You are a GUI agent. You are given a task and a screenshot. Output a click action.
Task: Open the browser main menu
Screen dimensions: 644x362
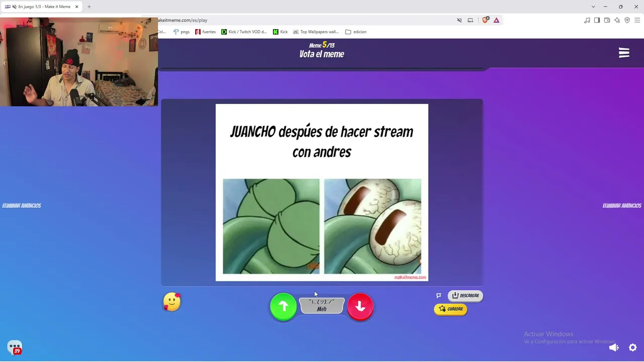(637, 20)
